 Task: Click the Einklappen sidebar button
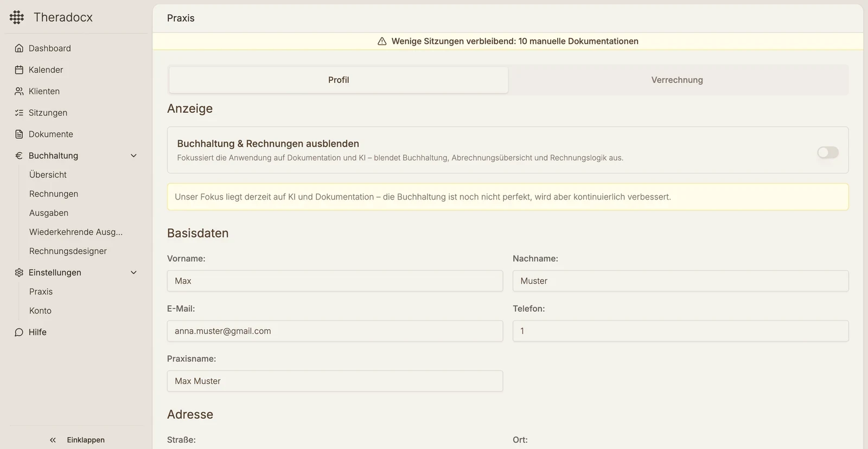[76, 440]
